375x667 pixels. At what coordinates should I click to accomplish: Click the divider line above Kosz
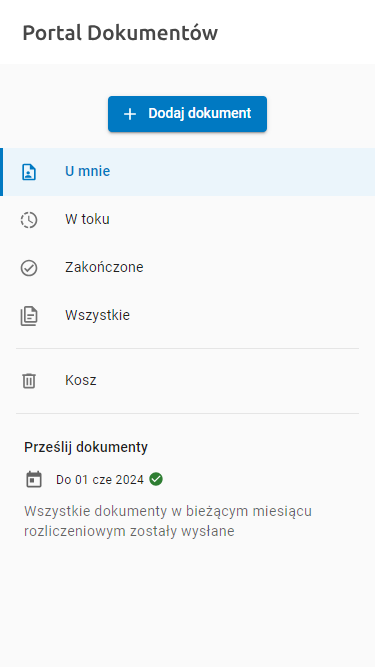click(188, 349)
